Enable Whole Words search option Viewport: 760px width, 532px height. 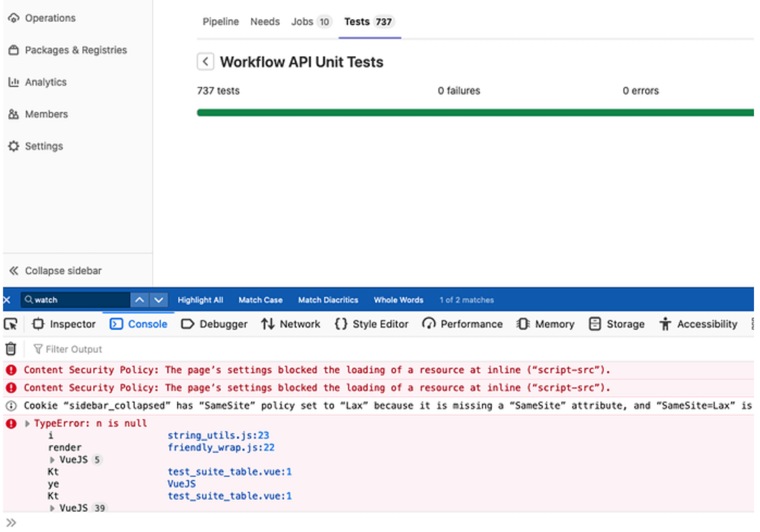tap(398, 300)
